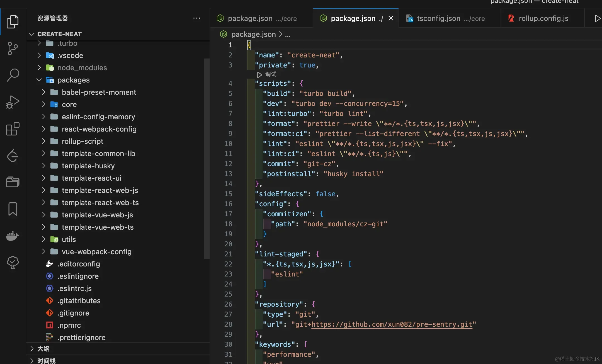Open the Git Graph activity icon
Image resolution: width=602 pixels, height=364 pixels.
coord(13,156)
